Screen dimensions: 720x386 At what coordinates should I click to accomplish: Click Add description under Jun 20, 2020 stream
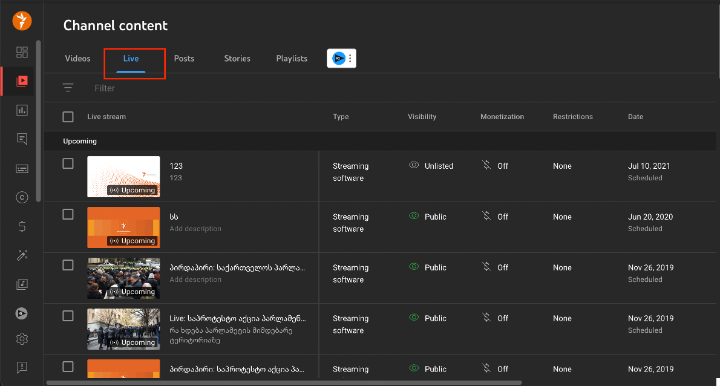[x=195, y=229]
